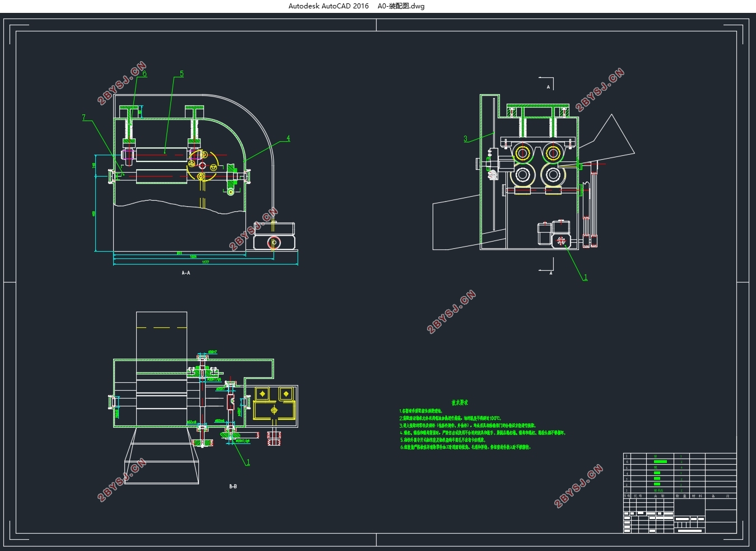Select balloon number 1 below the motor
This screenshot has width=756, height=551.
[x=586, y=277]
